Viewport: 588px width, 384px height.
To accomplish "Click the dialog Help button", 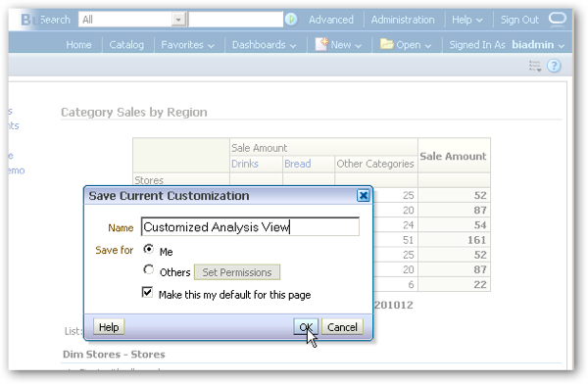I will tap(109, 327).
